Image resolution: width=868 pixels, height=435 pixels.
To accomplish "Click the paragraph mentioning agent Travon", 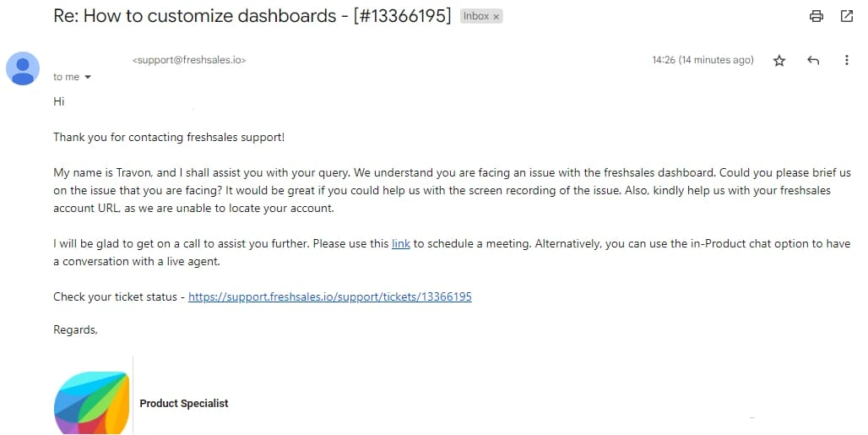I will pyautogui.click(x=452, y=190).
